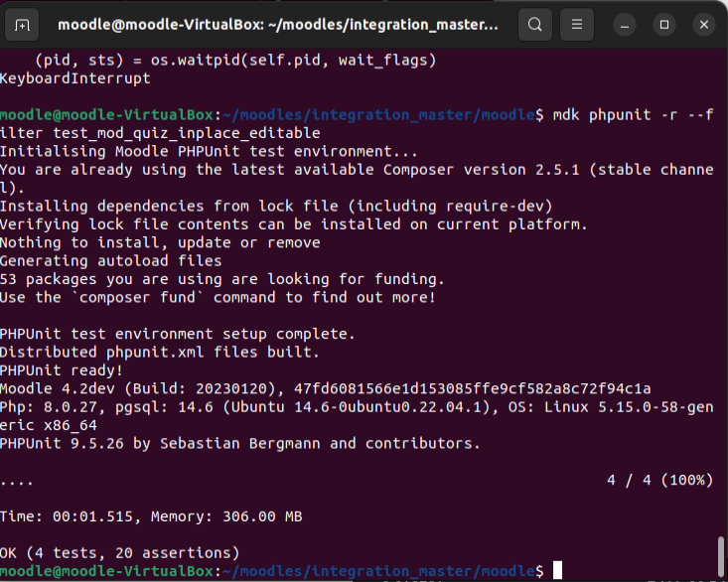Click 'PHPUnit 9.5.26 by Sebastian Bergmann' line

pos(240,444)
